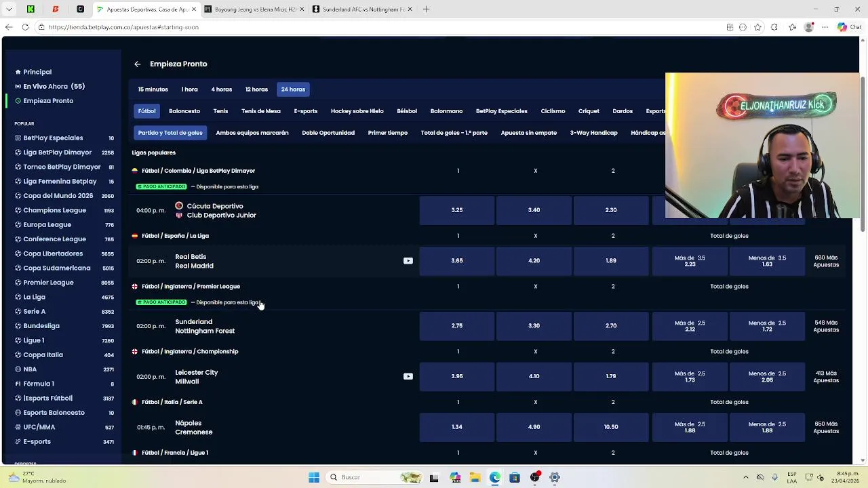Add page to favorites with the star icon
The image size is (868, 488).
(x=757, y=27)
